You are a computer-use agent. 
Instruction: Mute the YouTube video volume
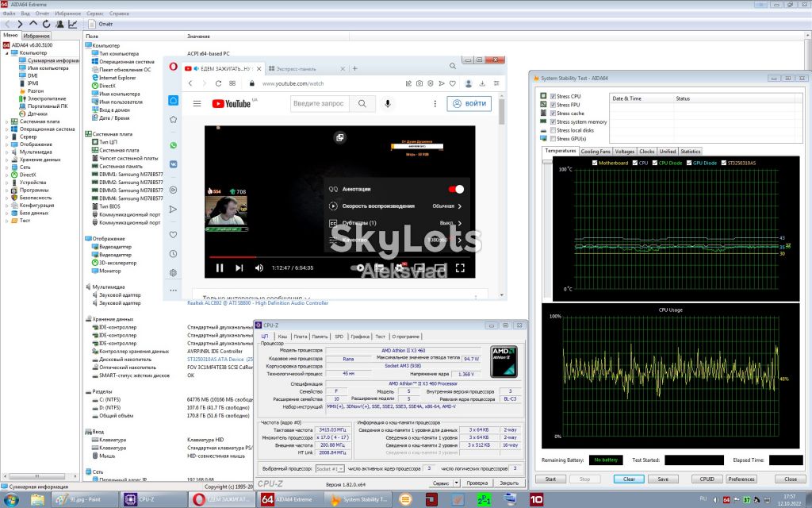[259, 268]
